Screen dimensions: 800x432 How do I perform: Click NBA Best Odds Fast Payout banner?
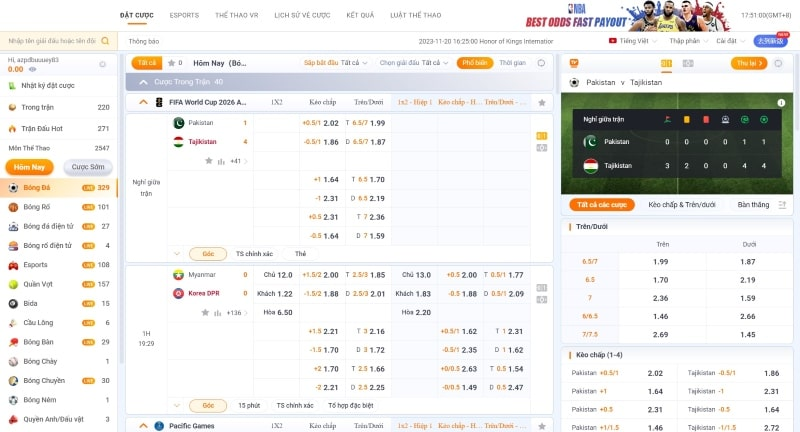click(x=627, y=16)
